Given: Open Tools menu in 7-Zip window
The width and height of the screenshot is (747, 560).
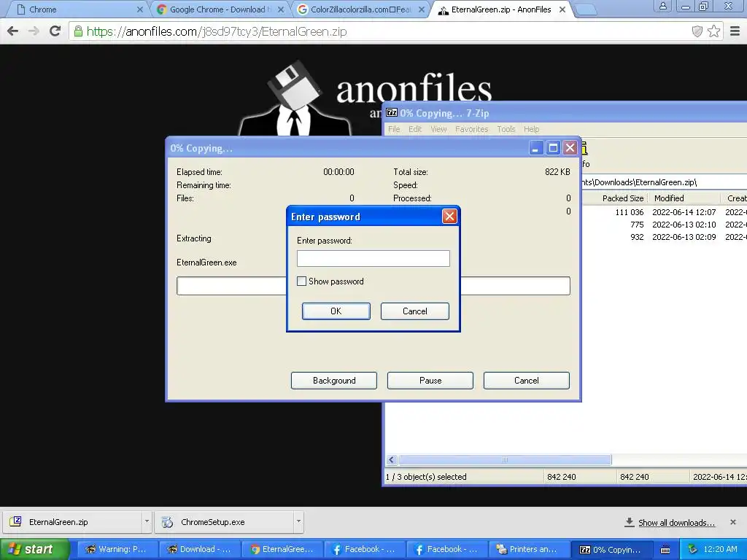Looking at the screenshot, I should coord(506,129).
